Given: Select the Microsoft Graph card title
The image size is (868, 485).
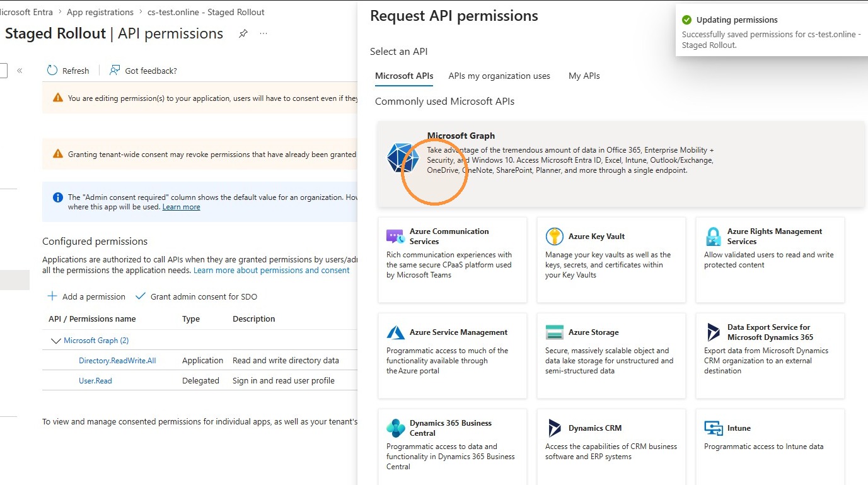Looking at the screenshot, I should pos(461,136).
